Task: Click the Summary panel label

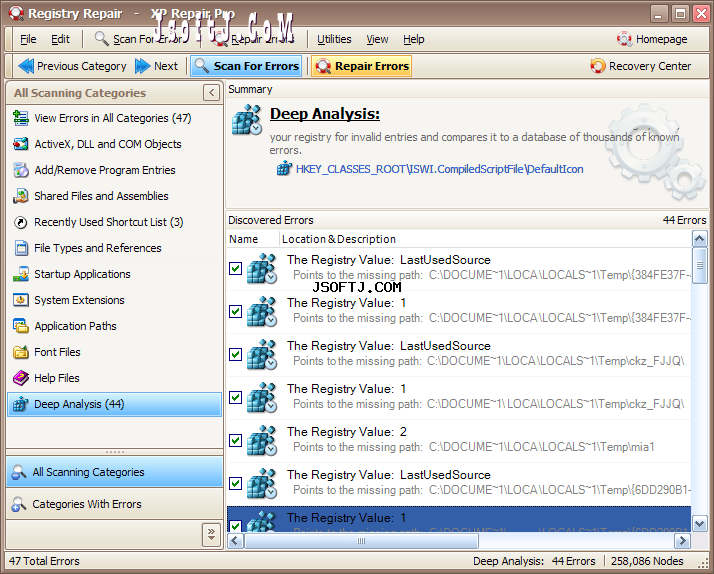Action: coord(250,89)
